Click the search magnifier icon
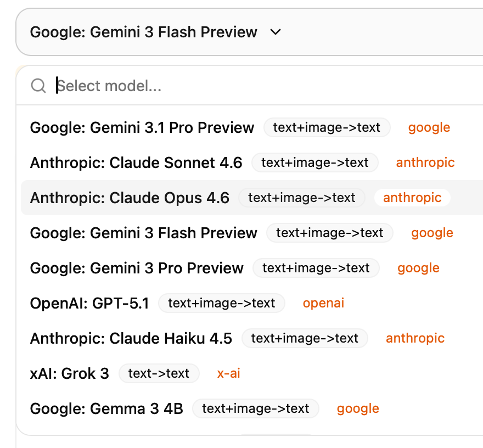Screen dimensions: 483x448 38,86
